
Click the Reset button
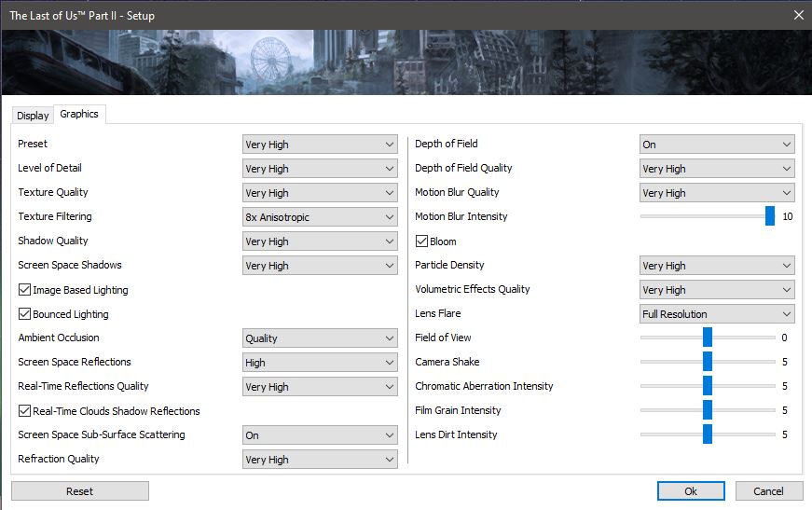80,490
